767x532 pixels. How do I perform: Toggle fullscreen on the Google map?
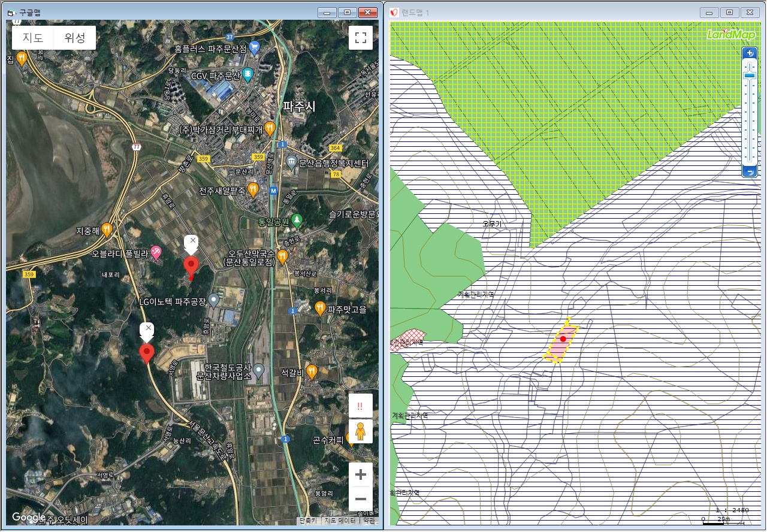(361, 38)
